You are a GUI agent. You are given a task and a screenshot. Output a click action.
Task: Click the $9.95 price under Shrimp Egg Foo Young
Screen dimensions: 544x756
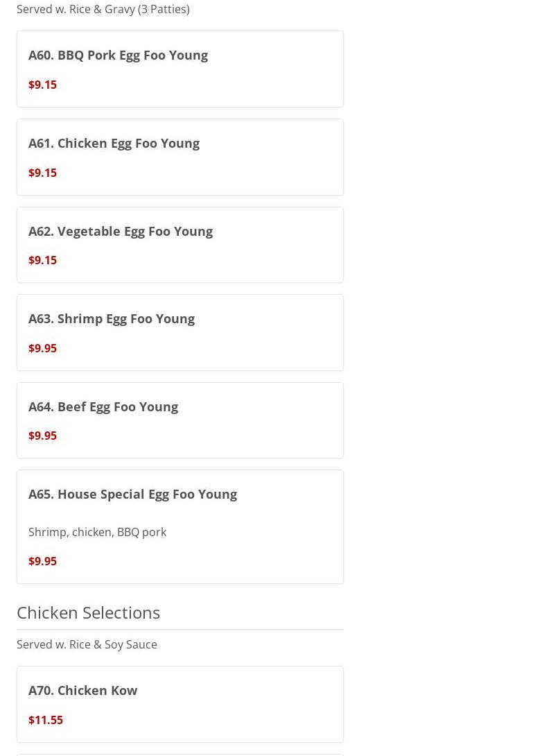[x=42, y=348]
